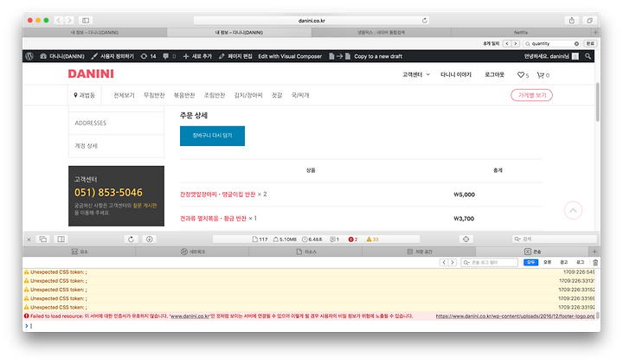623x364 pixels.
Task: Open the WordPress comments bubble
Action: pyautogui.click(x=170, y=56)
